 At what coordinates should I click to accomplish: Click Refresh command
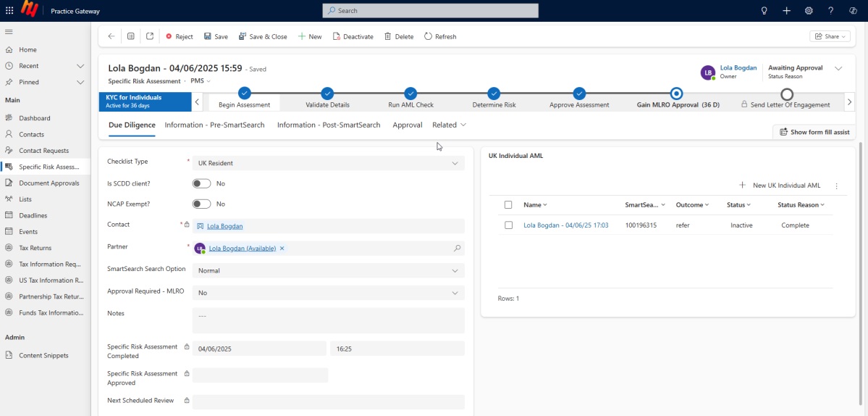440,36
